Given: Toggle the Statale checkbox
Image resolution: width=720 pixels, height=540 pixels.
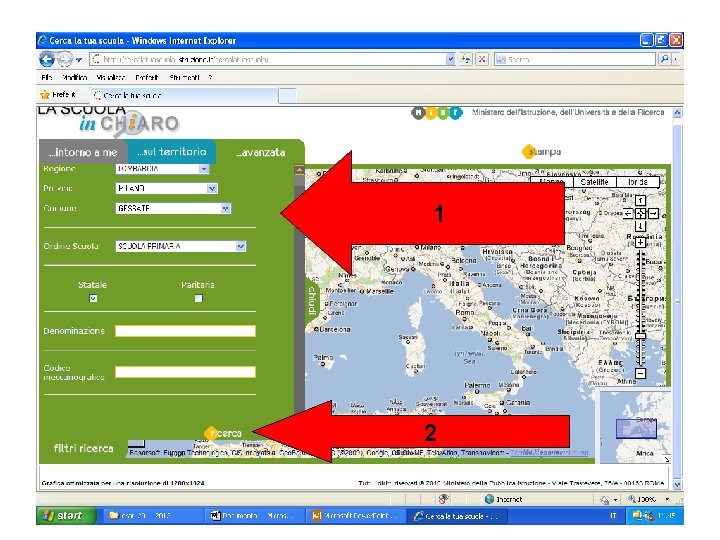Looking at the screenshot, I should pyautogui.click(x=93, y=298).
